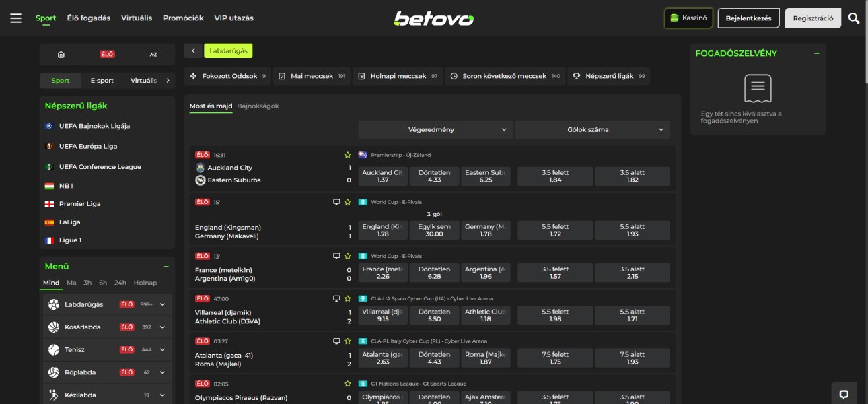Switch to the Bajnokságok tab
The image size is (868, 404).
point(258,106)
